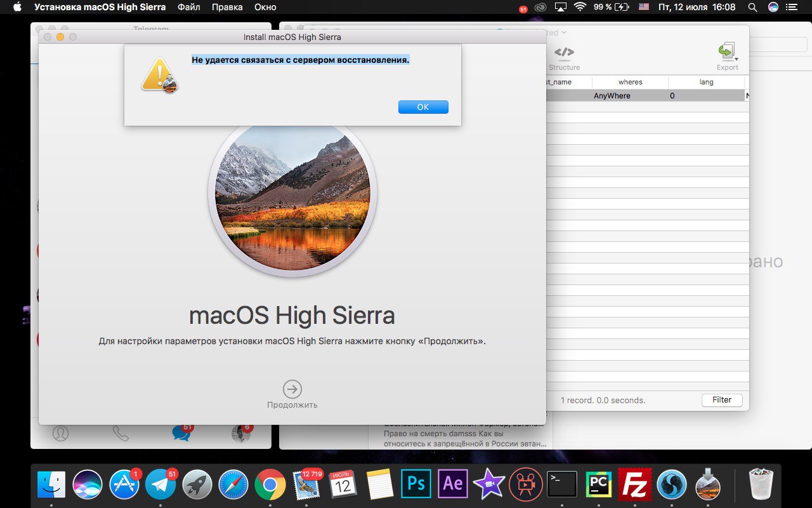Click the Filter button in the database window
The height and width of the screenshot is (508, 812).
pos(722,400)
